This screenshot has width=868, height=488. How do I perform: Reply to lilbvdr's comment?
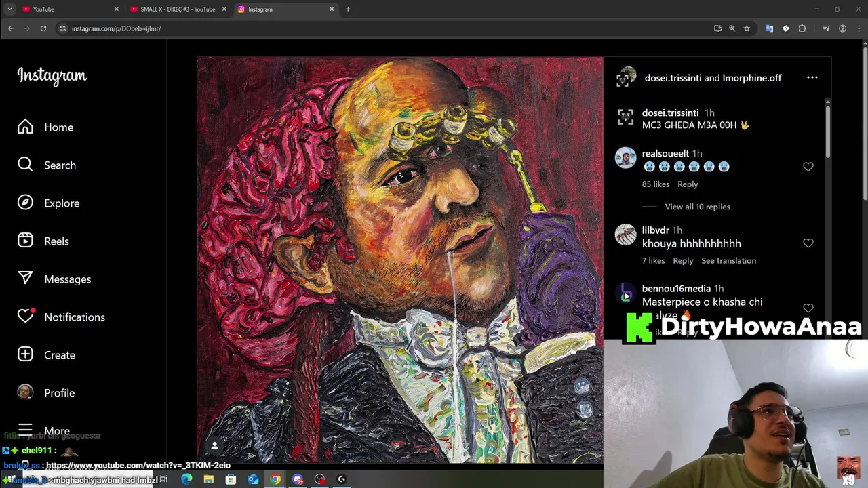tap(683, 261)
